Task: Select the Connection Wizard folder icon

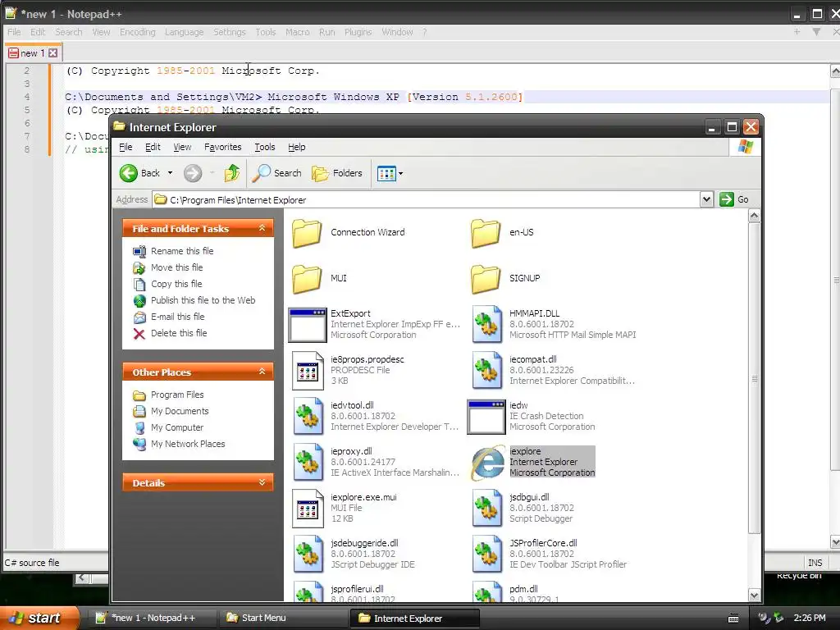Action: pos(307,233)
